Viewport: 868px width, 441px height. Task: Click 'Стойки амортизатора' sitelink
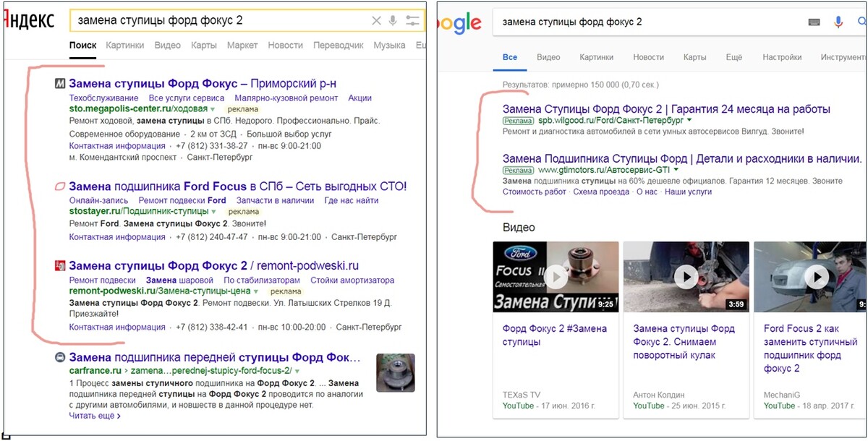pos(352,280)
